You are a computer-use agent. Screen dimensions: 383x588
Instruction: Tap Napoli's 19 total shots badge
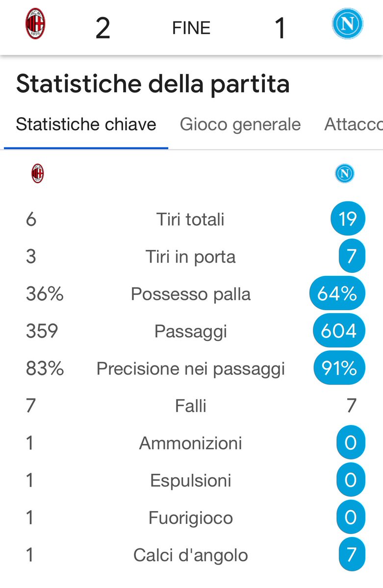tap(348, 219)
